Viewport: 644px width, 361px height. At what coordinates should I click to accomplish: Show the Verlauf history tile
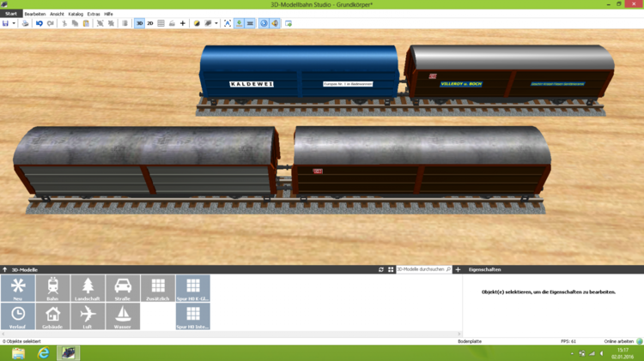(x=18, y=316)
